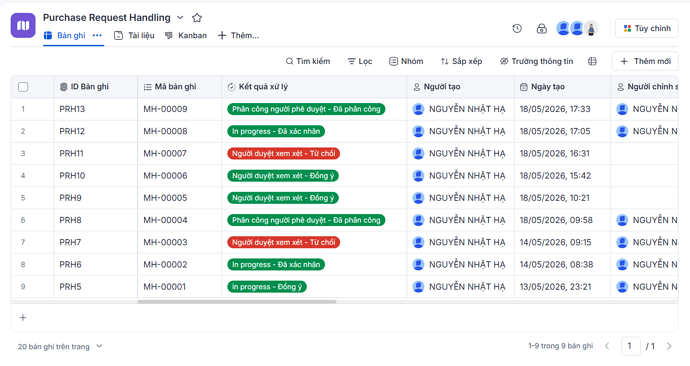The height and width of the screenshot is (366, 690).
Task: Open record PRH11
Action: [x=71, y=154]
